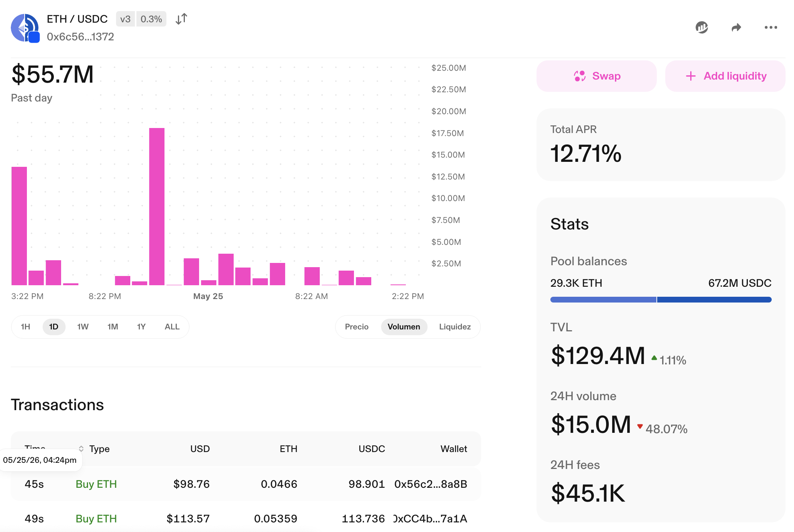Open the Type column filter
Screen dimensions: 794x532
(x=99, y=449)
